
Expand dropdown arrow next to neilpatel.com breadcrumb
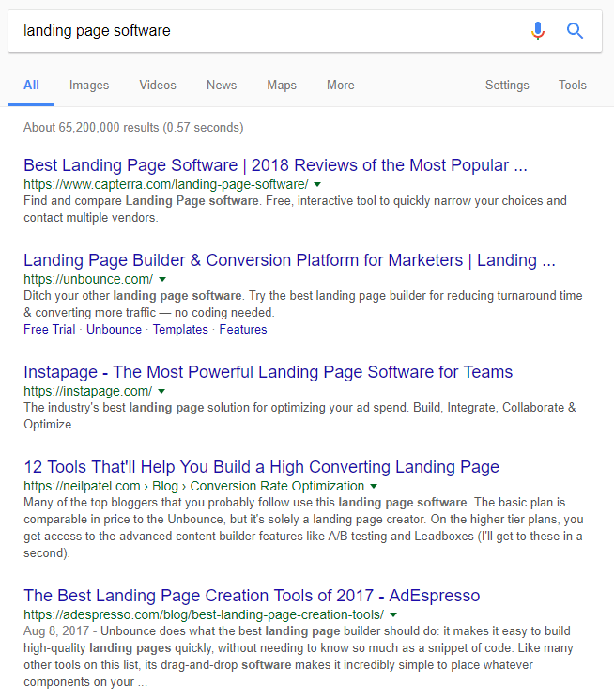(374, 486)
